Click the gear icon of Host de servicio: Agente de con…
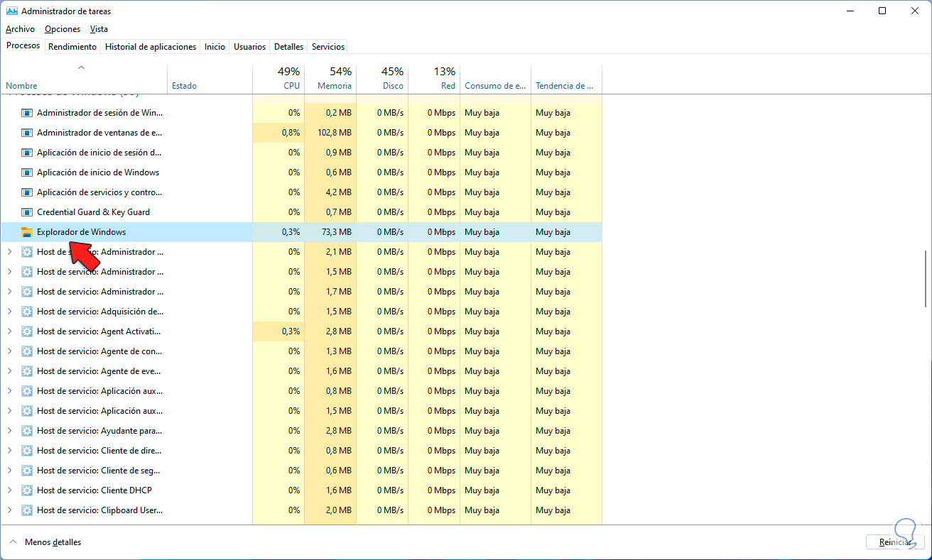 [x=27, y=351]
